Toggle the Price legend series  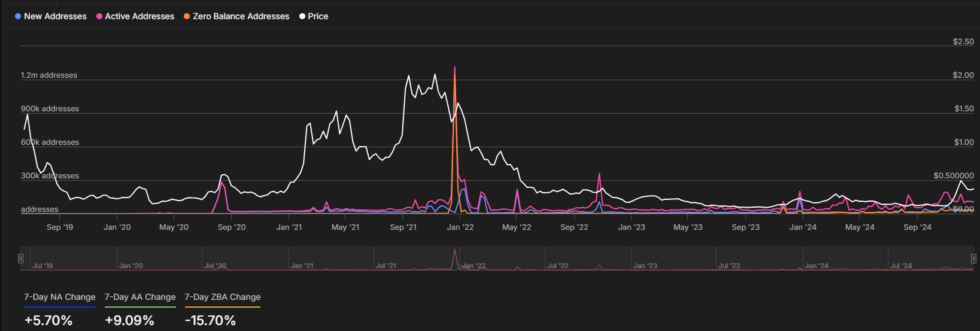pyautogui.click(x=314, y=16)
